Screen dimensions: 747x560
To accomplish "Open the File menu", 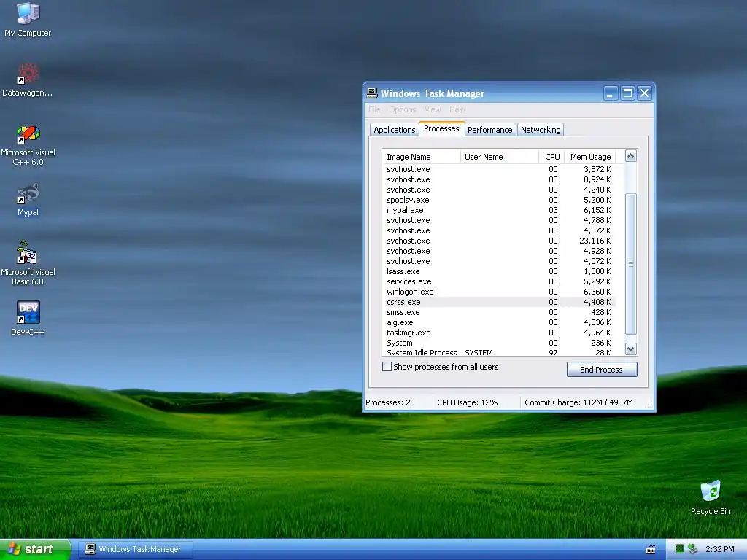I will [x=374, y=109].
